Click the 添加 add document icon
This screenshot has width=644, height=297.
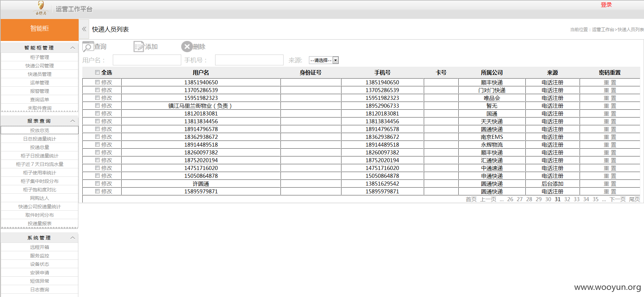pyautogui.click(x=139, y=47)
